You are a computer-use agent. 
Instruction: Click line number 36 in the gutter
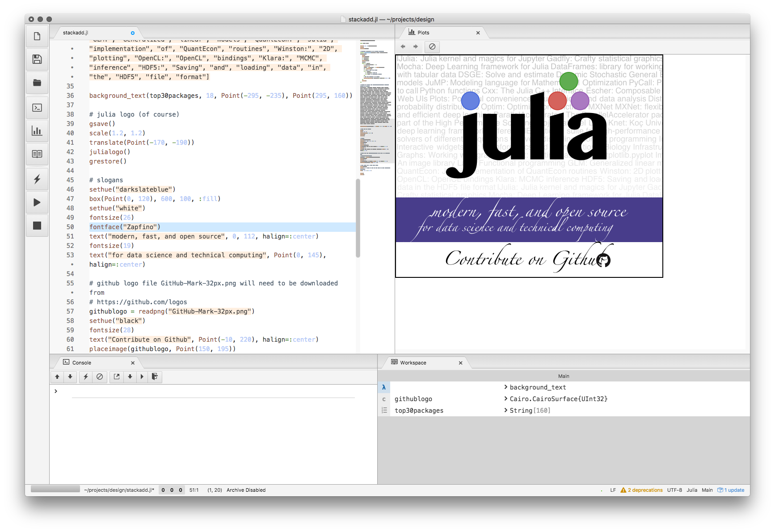click(70, 96)
